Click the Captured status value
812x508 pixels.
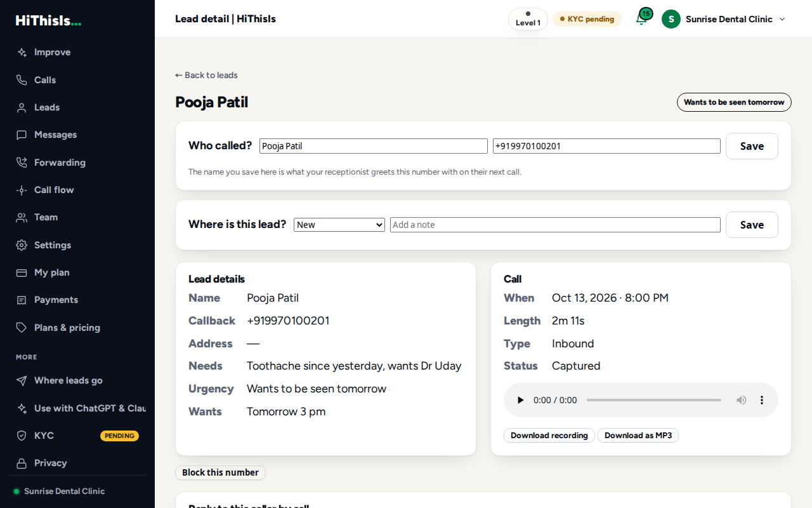tap(576, 366)
